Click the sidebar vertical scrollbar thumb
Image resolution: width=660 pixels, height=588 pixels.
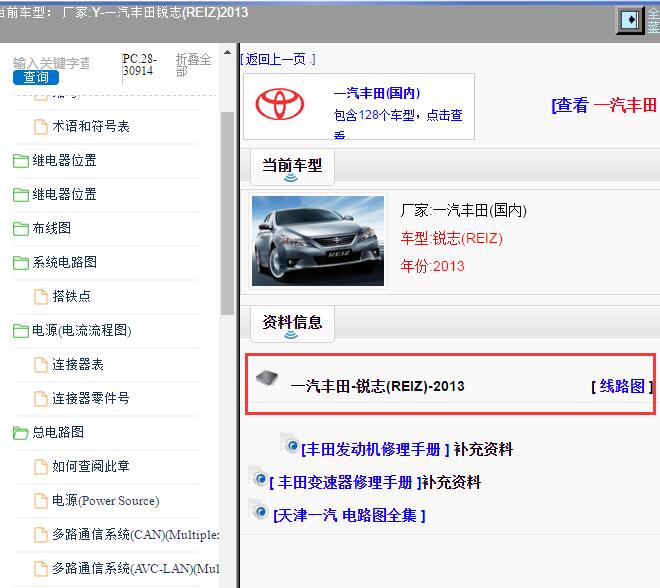227,213
